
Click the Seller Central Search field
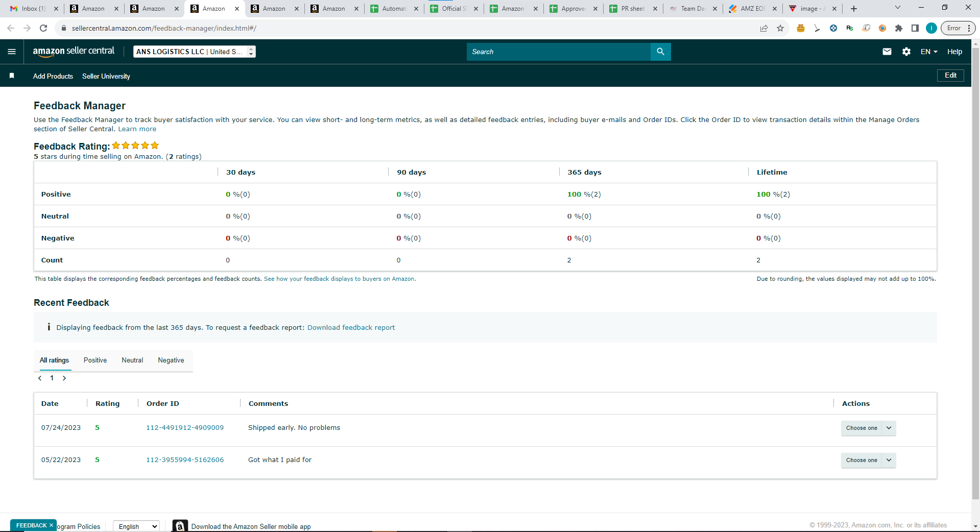[x=559, y=52]
